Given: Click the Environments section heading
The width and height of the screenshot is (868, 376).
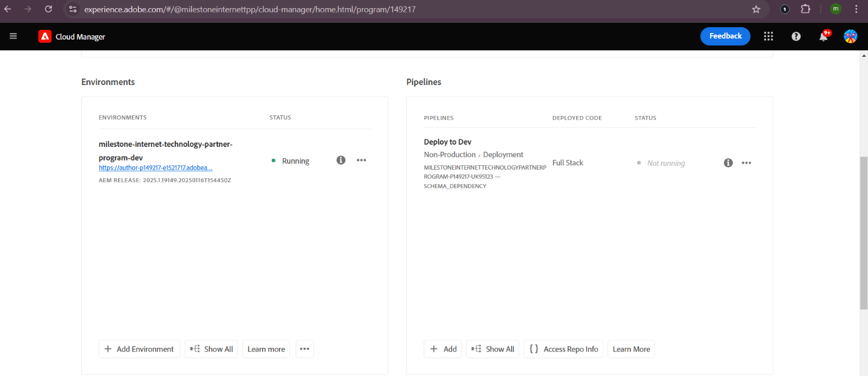Looking at the screenshot, I should click(x=108, y=82).
